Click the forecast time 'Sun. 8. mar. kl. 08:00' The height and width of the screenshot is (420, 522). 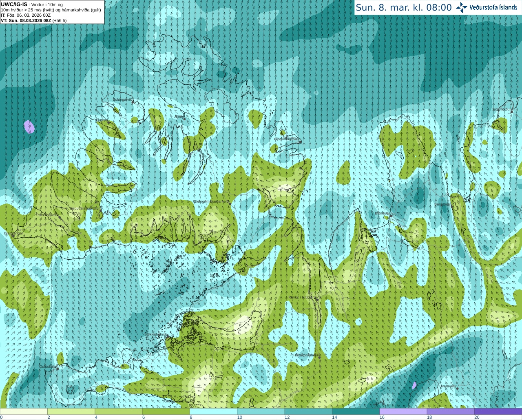pos(404,7)
